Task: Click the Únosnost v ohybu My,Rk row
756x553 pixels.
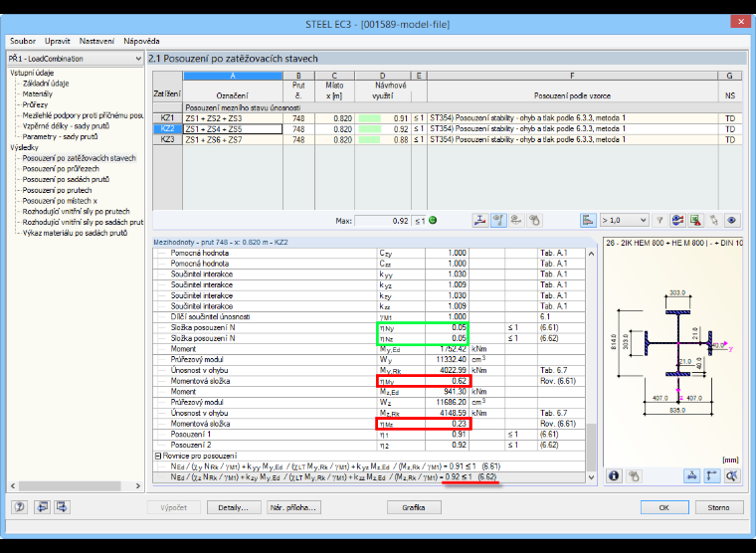Action: pyautogui.click(x=369, y=370)
